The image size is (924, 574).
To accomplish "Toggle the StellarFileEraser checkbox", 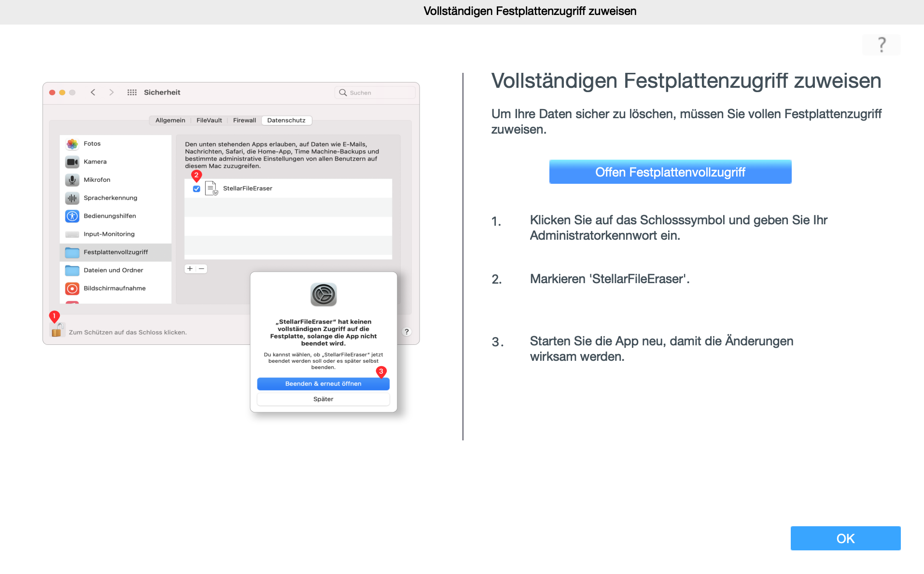I will tap(196, 189).
